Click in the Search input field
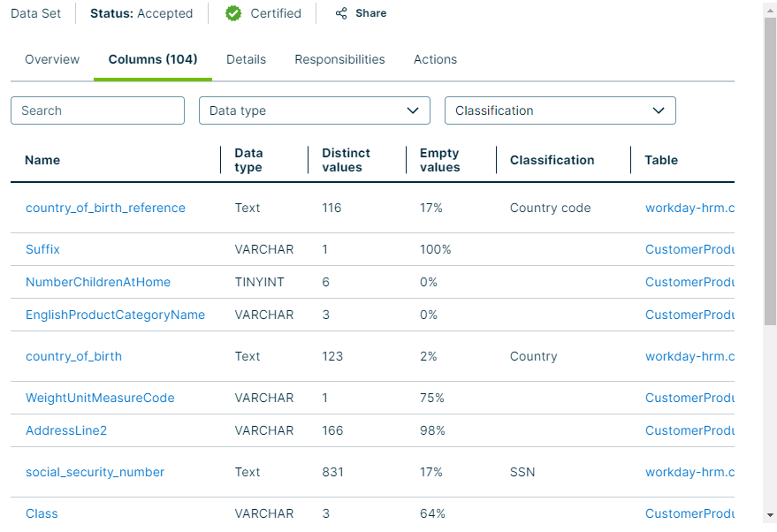The height and width of the screenshot is (532, 777). pos(97,110)
